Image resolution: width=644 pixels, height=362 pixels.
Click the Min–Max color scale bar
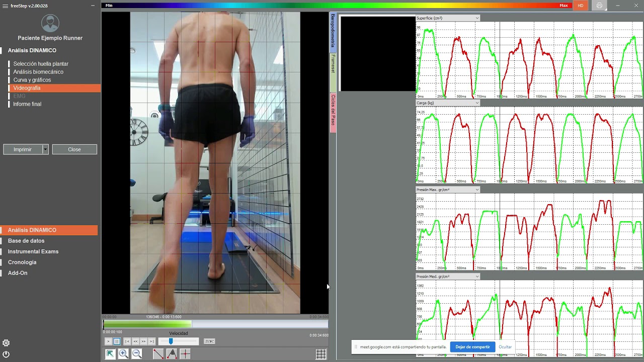click(337, 6)
